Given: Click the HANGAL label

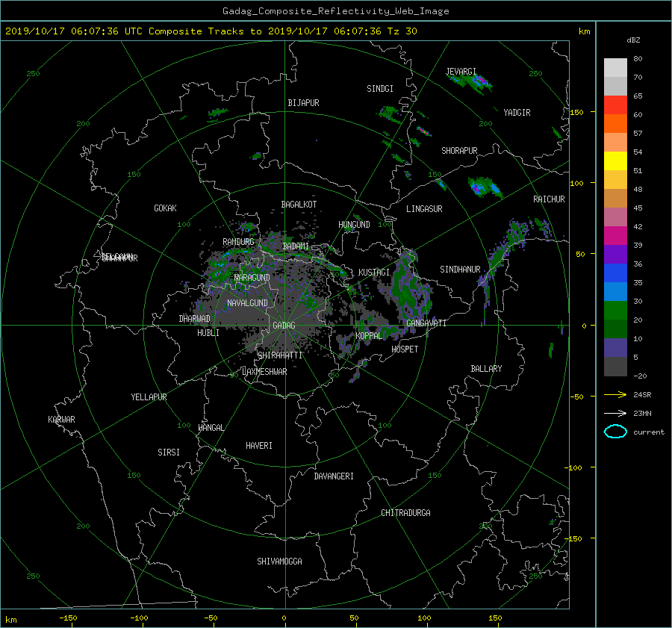Looking at the screenshot, I should tap(211, 428).
